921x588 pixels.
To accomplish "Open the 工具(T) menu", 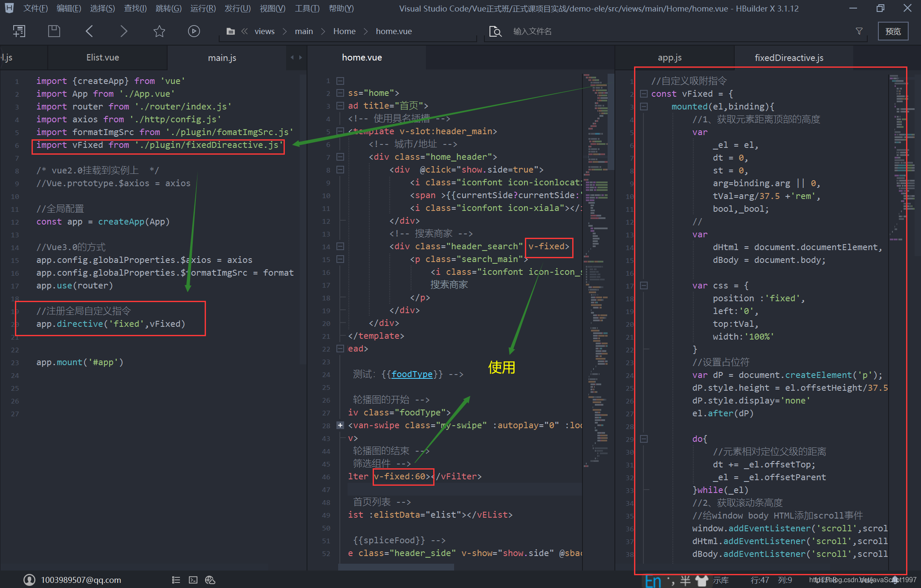I will tap(307, 9).
